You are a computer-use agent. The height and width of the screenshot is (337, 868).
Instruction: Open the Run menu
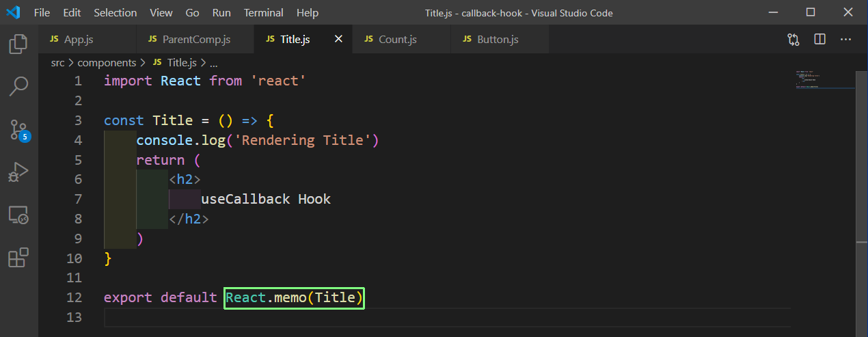pos(221,12)
